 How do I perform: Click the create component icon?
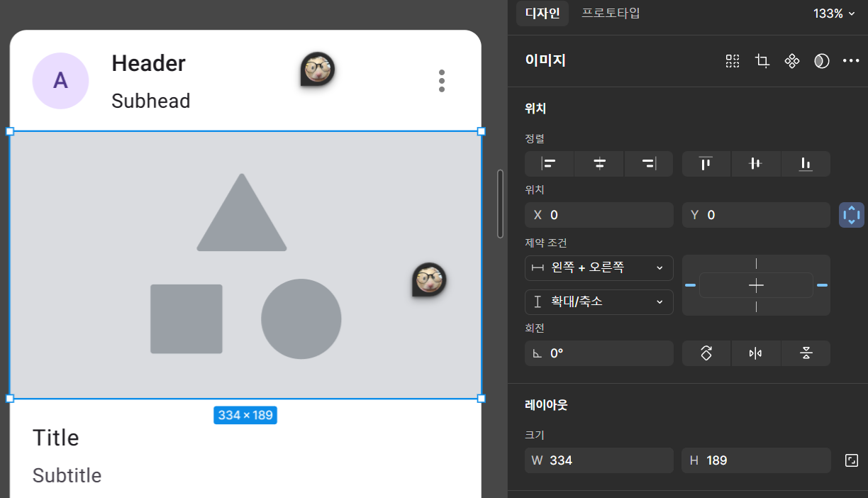(792, 61)
